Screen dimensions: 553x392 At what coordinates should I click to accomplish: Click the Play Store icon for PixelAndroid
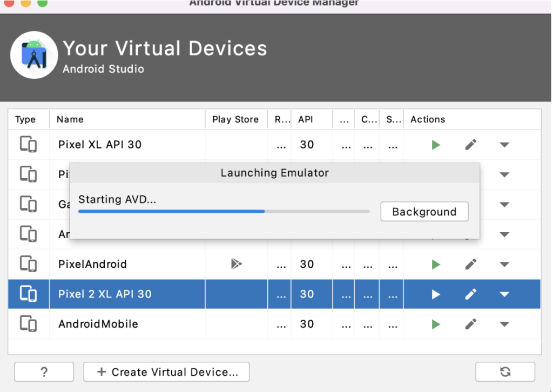[236, 264]
